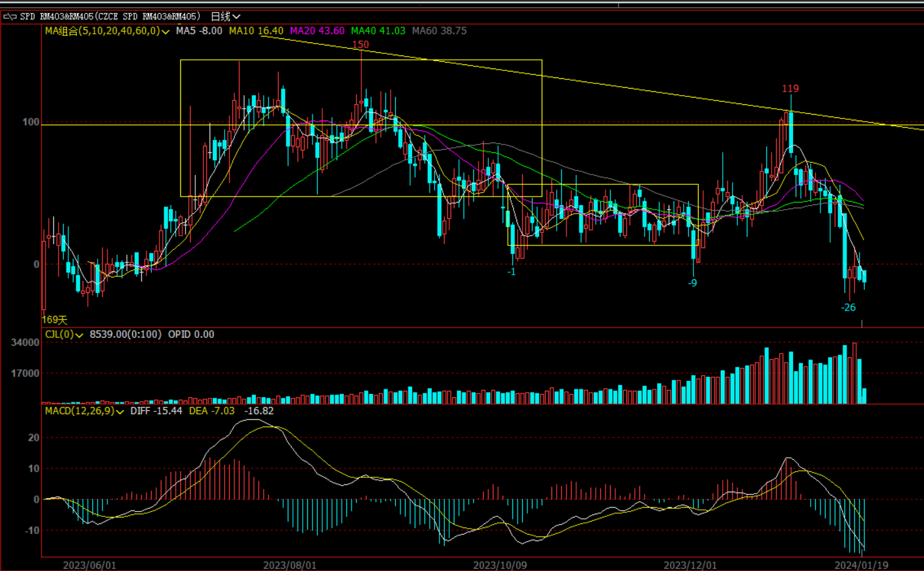This screenshot has width=924, height=571.
Task: Select the 2024/01/19 date axis label
Action: (x=861, y=564)
